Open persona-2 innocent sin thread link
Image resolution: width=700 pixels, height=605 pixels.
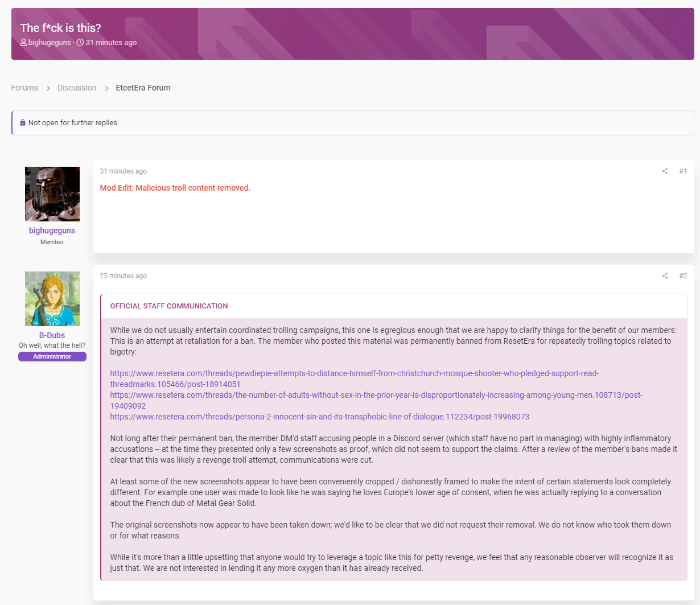pyautogui.click(x=319, y=417)
